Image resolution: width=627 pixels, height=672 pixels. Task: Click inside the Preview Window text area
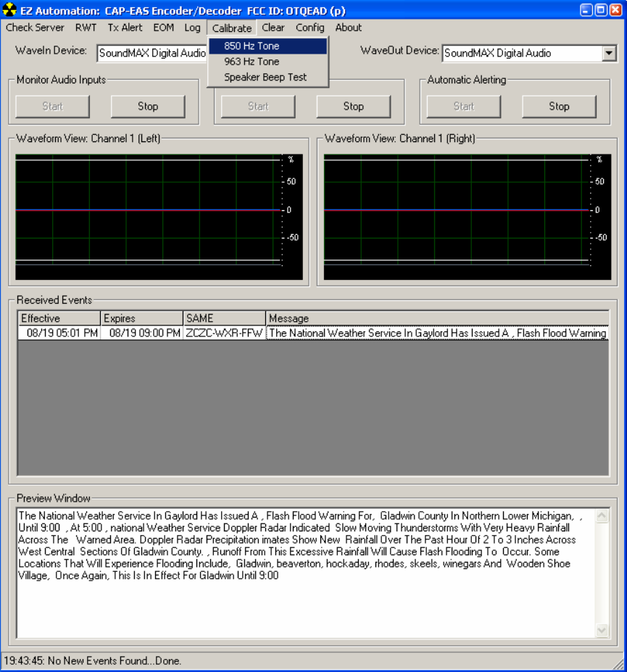[x=306, y=573]
